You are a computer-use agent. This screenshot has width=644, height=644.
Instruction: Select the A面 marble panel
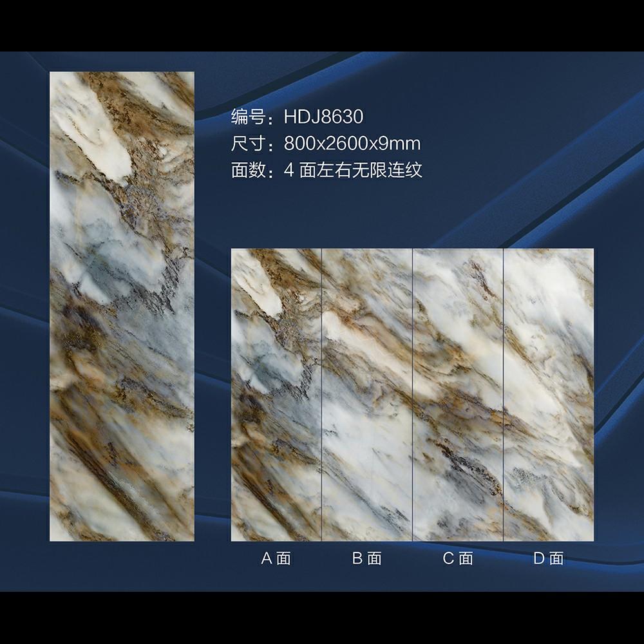pos(276,395)
